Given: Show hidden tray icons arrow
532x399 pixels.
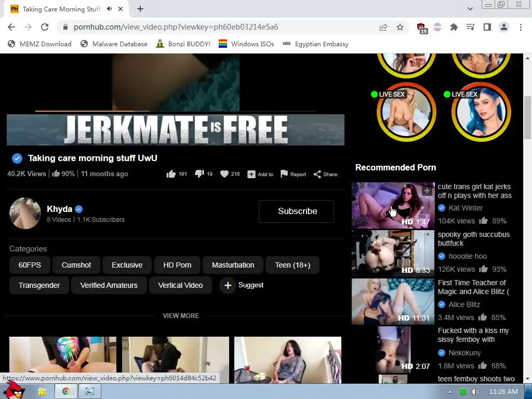Looking at the screenshot, I should [450, 392].
